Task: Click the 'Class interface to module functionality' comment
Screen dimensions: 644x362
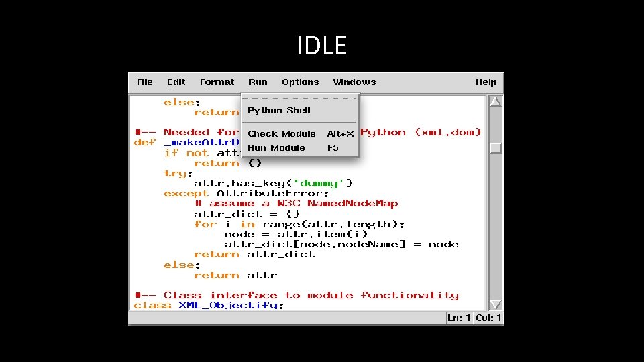Action: click(x=297, y=296)
